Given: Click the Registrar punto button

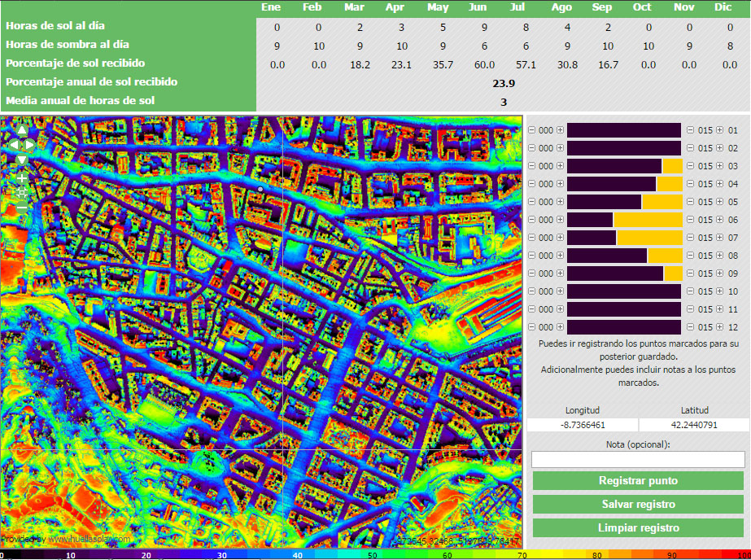Looking at the screenshot, I should [638, 481].
